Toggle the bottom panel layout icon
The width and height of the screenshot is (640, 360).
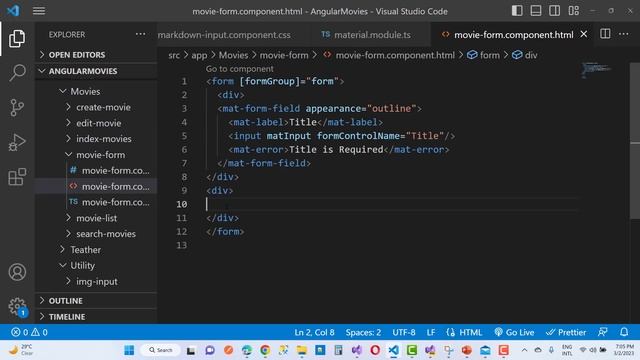coord(536,11)
